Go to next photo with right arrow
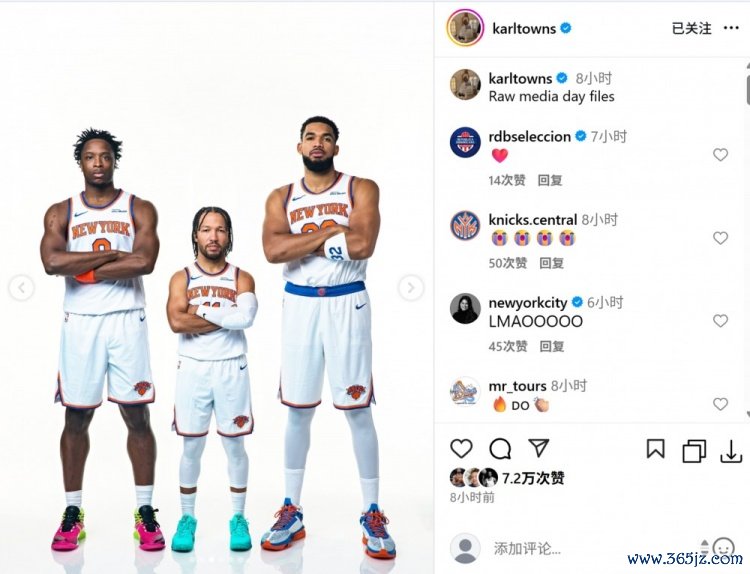 (411, 287)
